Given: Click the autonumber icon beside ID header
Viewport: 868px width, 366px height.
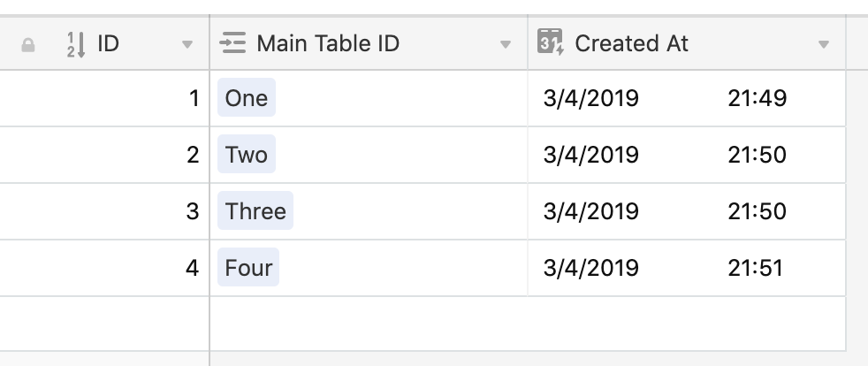Looking at the screenshot, I should [x=76, y=45].
